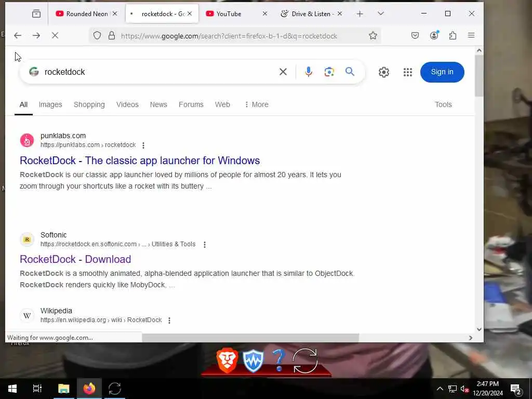Viewport: 532px width, 399px height.
Task: Open Google apps grid
Action: (x=408, y=72)
